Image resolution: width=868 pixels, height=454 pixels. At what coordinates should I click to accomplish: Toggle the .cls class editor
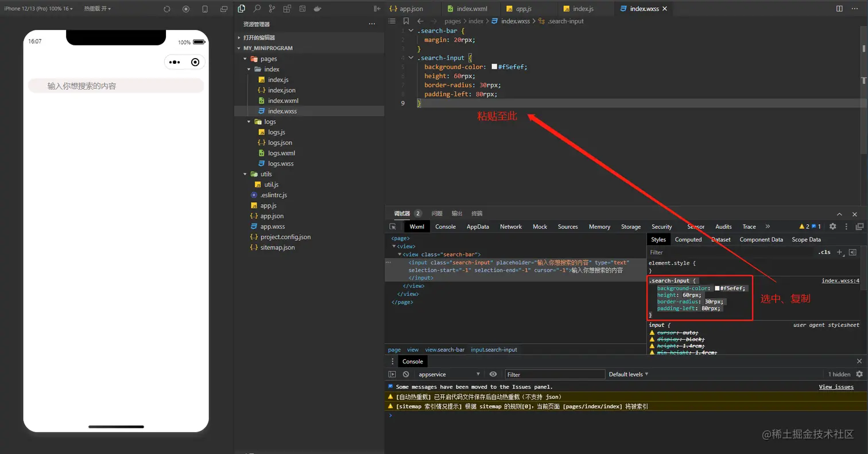tap(824, 252)
